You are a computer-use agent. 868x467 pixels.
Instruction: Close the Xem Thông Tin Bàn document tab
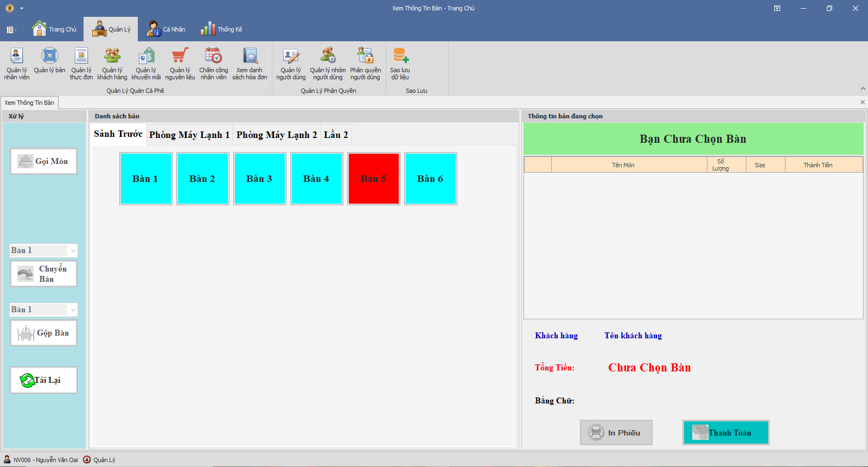(x=862, y=102)
